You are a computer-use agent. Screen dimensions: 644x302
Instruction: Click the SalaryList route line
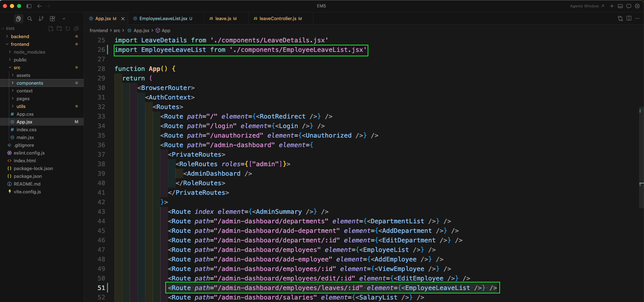296,297
